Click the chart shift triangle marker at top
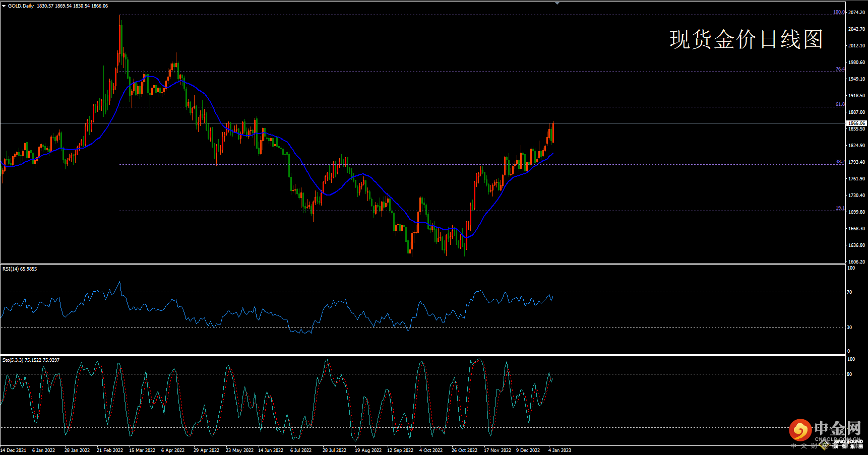Screen dimensions: 868x455 [x=557, y=3]
